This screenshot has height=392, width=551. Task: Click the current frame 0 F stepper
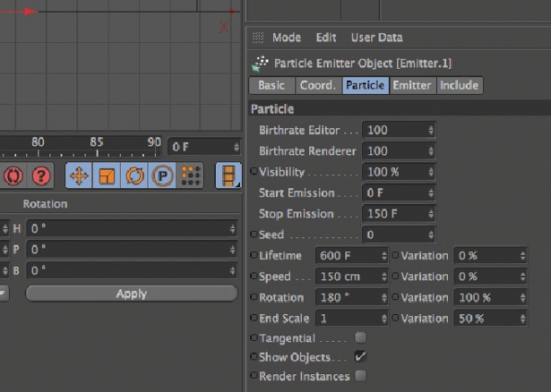(x=235, y=147)
